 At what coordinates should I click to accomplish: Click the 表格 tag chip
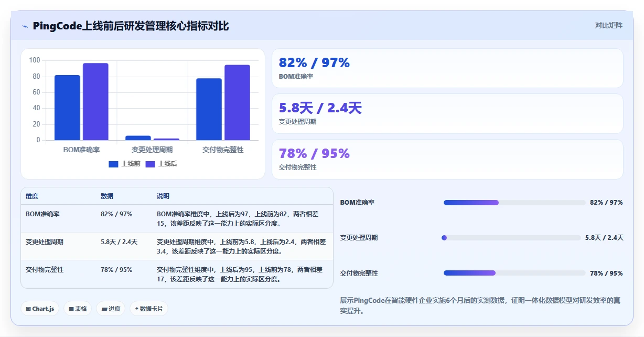tap(78, 309)
